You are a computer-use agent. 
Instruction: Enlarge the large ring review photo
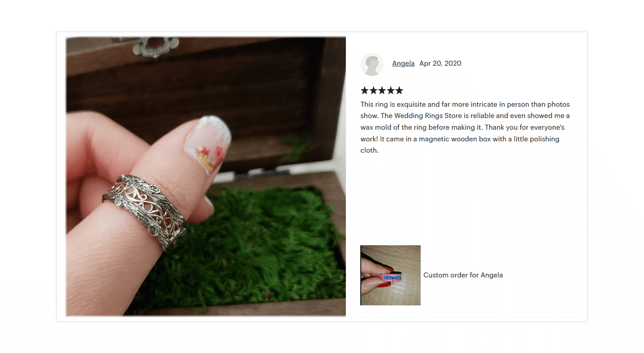point(206,177)
